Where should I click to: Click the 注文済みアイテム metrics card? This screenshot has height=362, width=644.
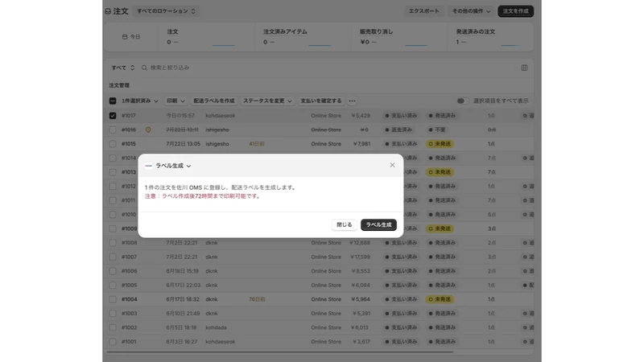[303, 37]
